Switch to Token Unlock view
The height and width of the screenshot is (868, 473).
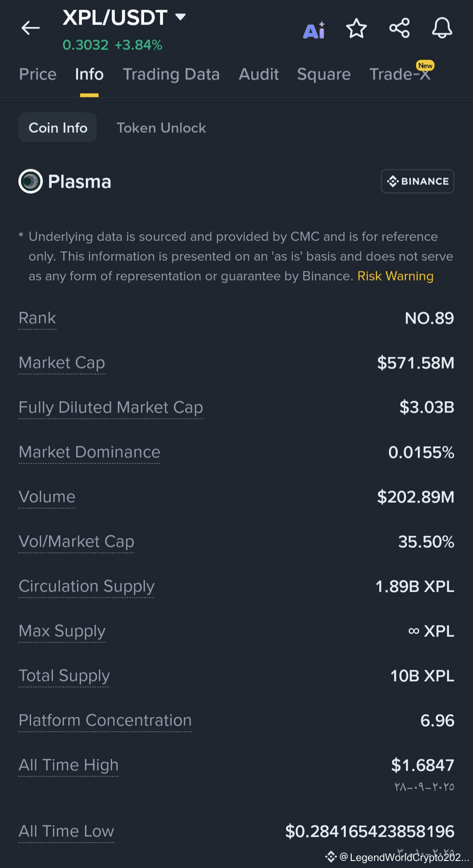coord(161,128)
